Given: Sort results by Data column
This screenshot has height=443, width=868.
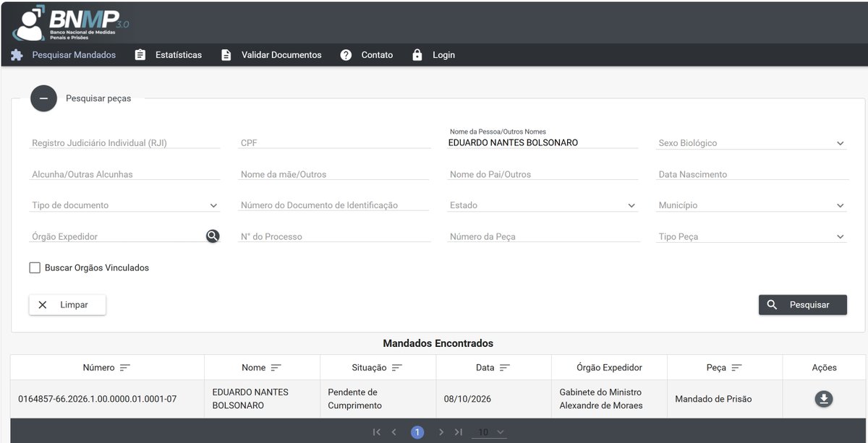Looking at the screenshot, I should tap(505, 368).
